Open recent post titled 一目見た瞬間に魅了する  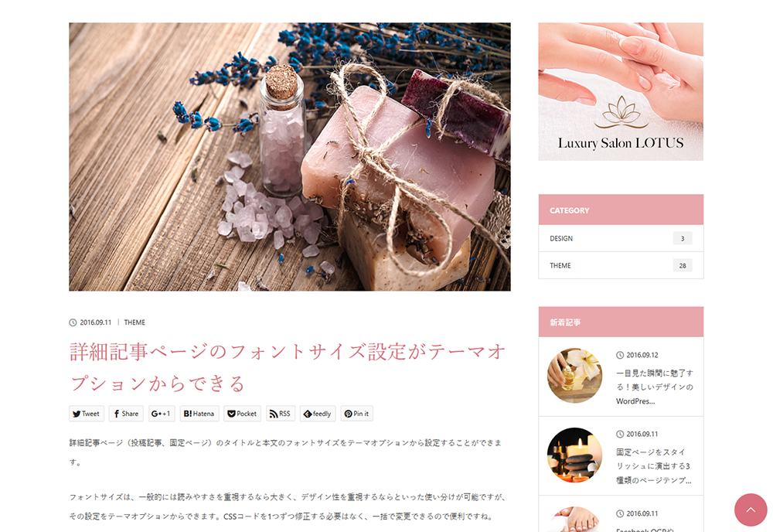point(655,387)
